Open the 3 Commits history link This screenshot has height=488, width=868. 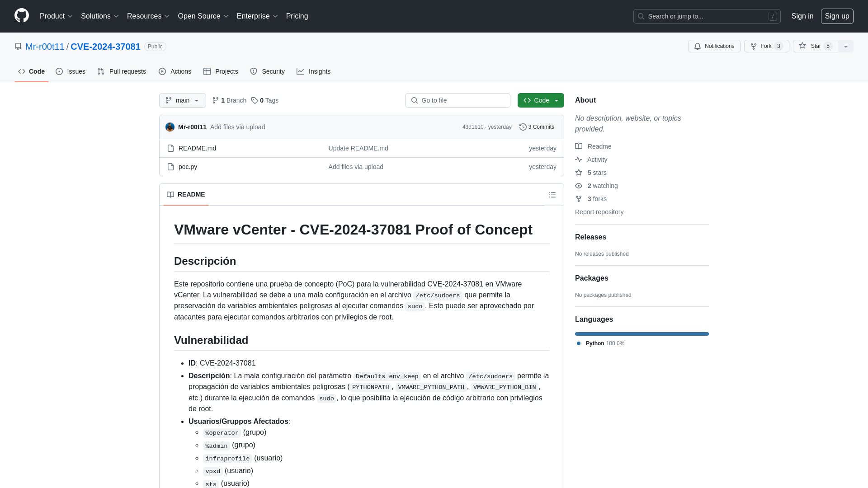(537, 127)
